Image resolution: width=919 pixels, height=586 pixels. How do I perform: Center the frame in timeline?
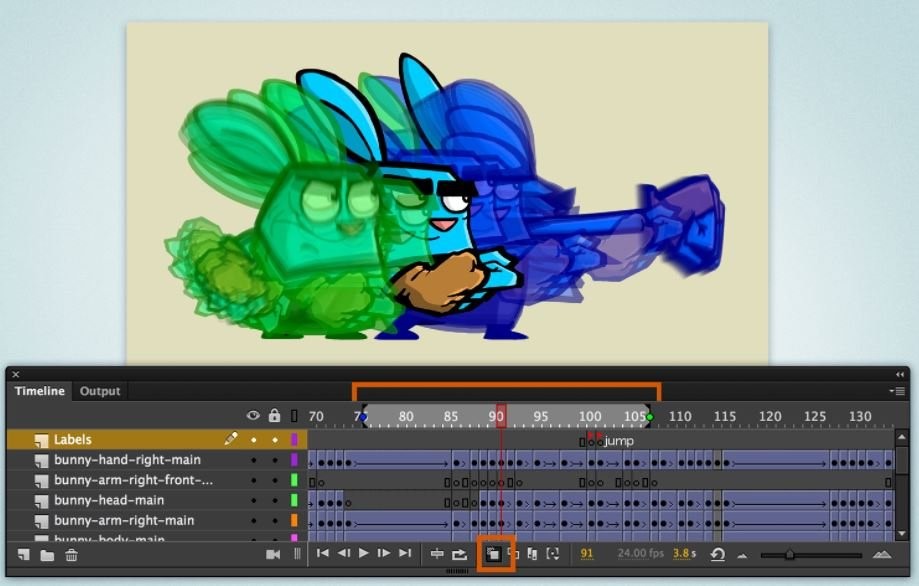(437, 554)
